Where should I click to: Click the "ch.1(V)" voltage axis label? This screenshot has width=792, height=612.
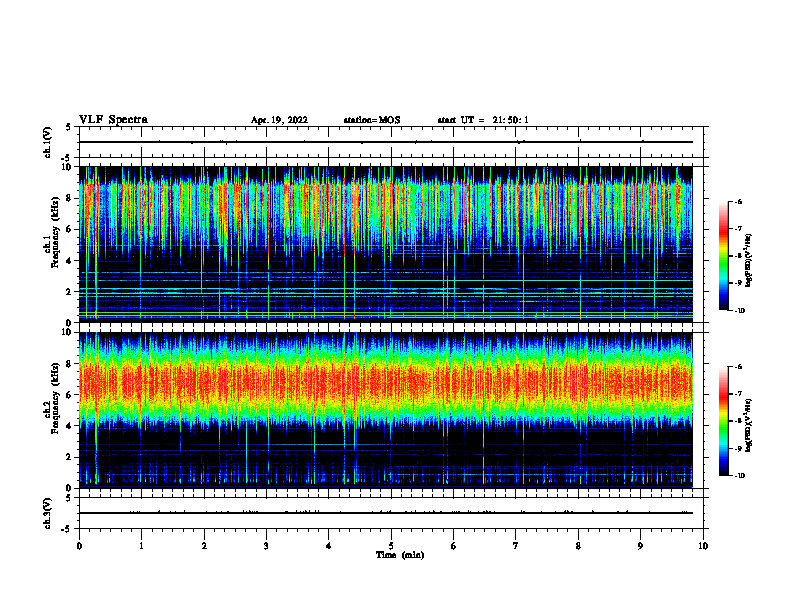click(x=48, y=142)
